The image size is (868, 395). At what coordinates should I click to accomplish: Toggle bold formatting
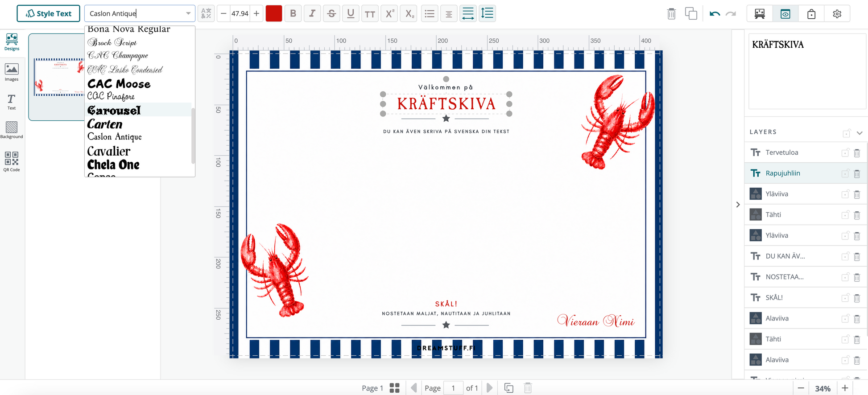[293, 13]
